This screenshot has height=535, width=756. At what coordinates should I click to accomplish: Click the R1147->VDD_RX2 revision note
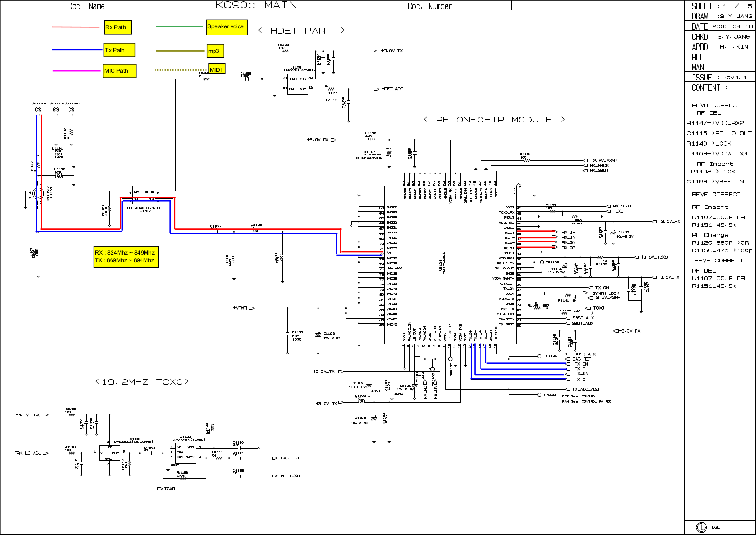coord(715,123)
